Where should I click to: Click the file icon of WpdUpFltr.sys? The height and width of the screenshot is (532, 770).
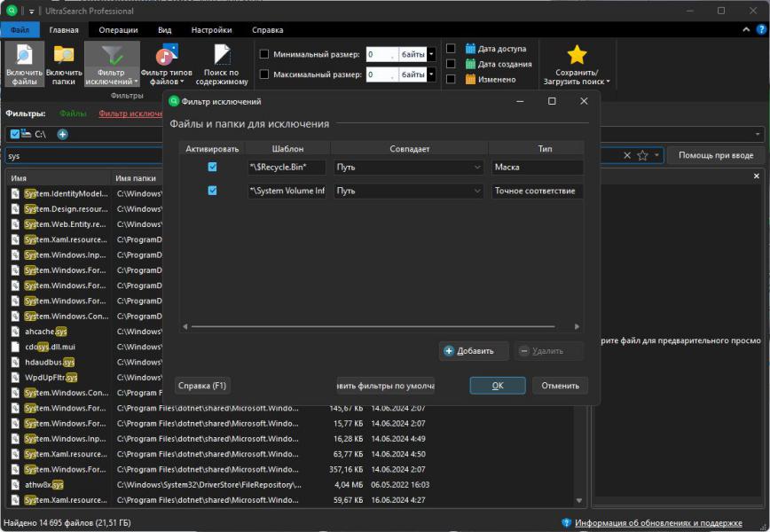tap(16, 377)
